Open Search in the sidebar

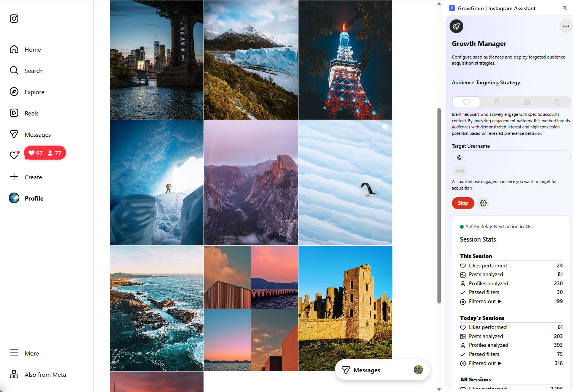(x=26, y=71)
